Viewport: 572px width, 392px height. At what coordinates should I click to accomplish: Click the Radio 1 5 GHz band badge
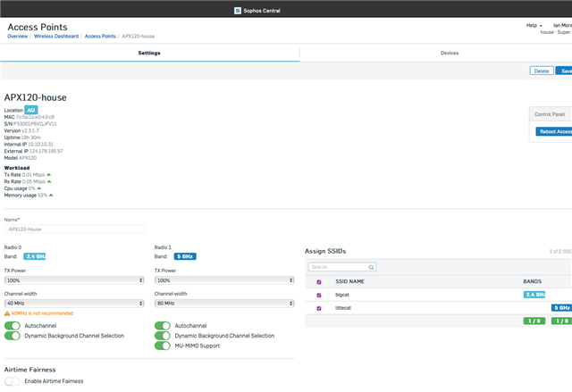click(185, 256)
